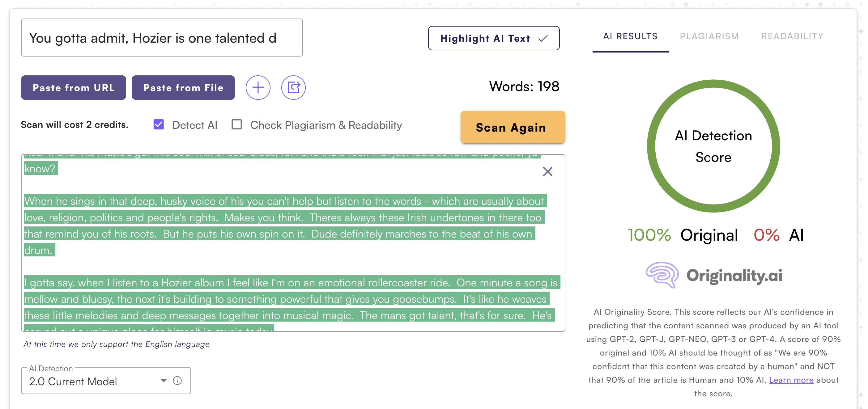Click the AI Detection dropdown arrow
Viewport: 868px width, 409px height.
164,380
